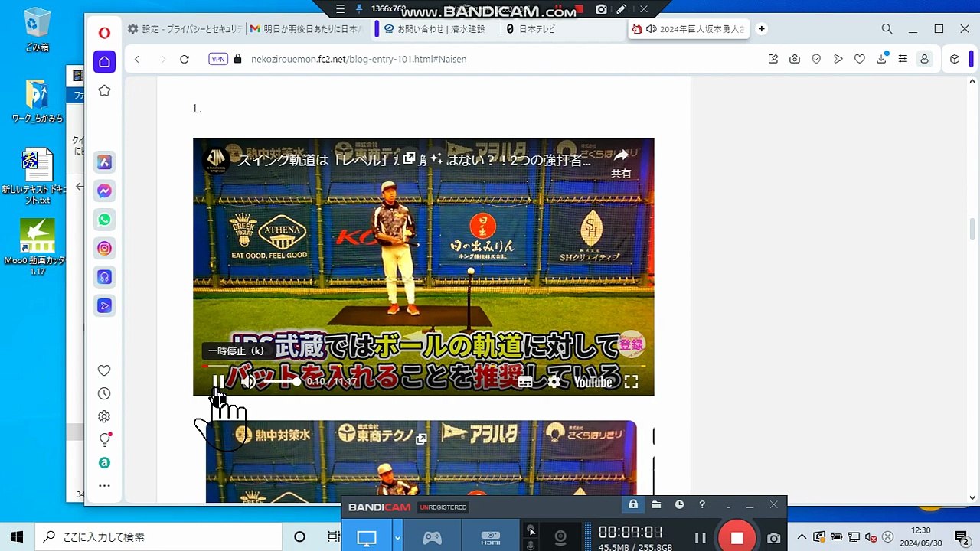This screenshot has height=551, width=980.
Task: Open video on YouTube via logo
Action: (x=593, y=381)
